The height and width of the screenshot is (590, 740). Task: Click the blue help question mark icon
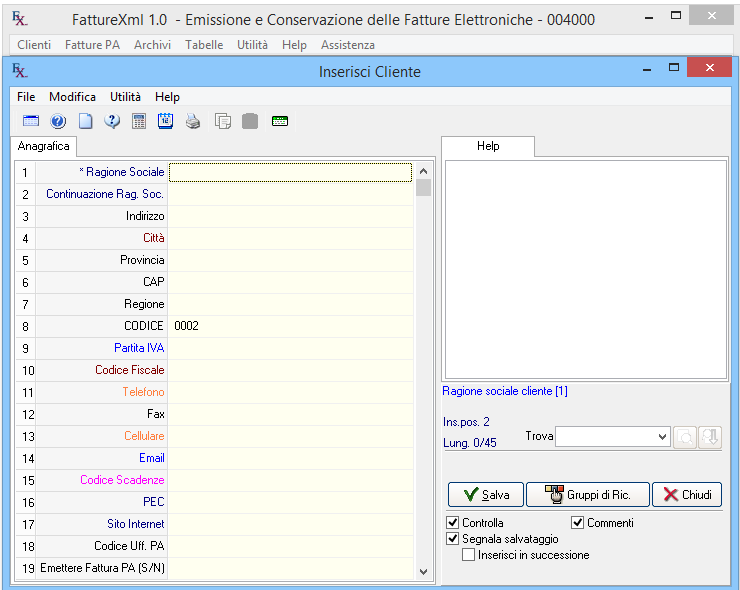pyautogui.click(x=58, y=121)
